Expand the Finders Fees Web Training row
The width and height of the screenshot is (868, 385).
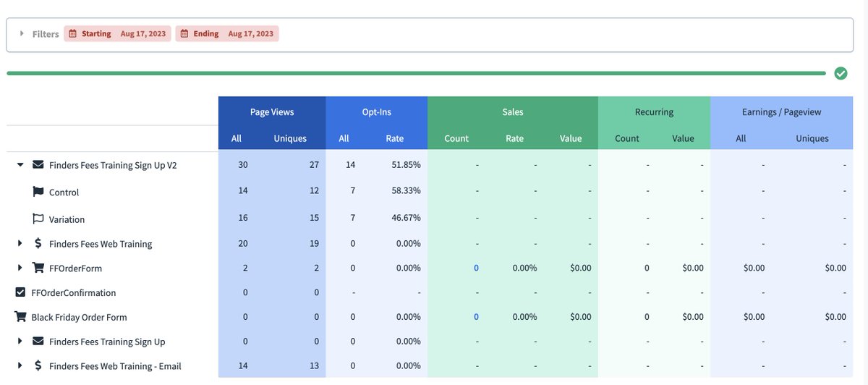(x=20, y=244)
